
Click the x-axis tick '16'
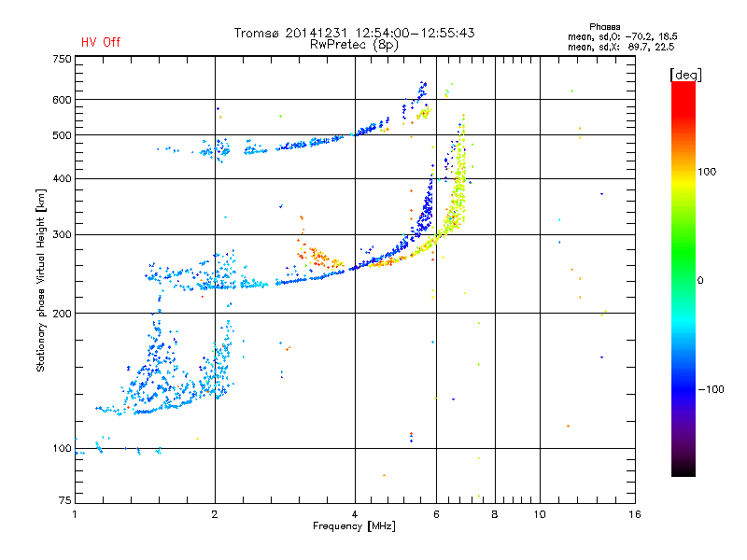point(635,514)
